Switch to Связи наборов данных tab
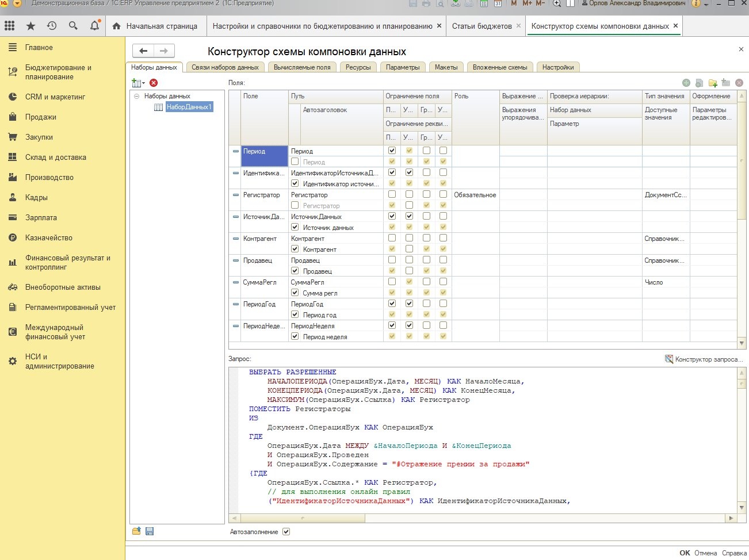The width and height of the screenshot is (749, 560). pos(225,67)
